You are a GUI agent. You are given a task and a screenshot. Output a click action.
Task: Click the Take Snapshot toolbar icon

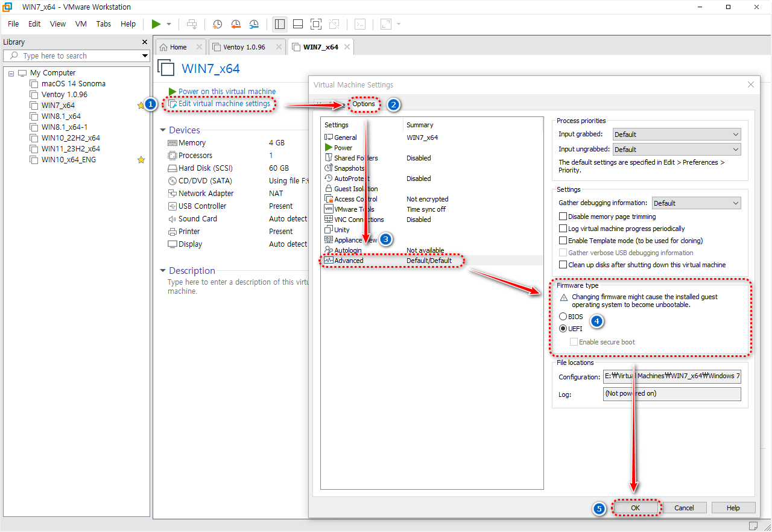(x=218, y=24)
